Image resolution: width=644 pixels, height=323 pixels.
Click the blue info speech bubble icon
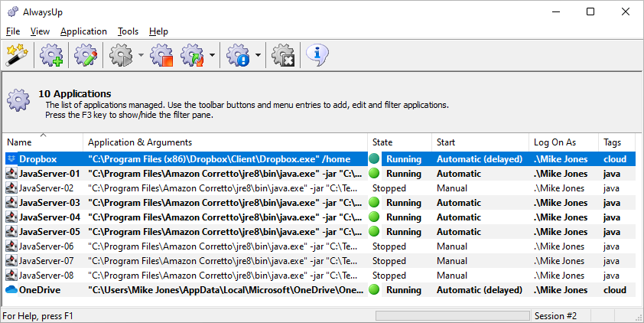coord(317,54)
